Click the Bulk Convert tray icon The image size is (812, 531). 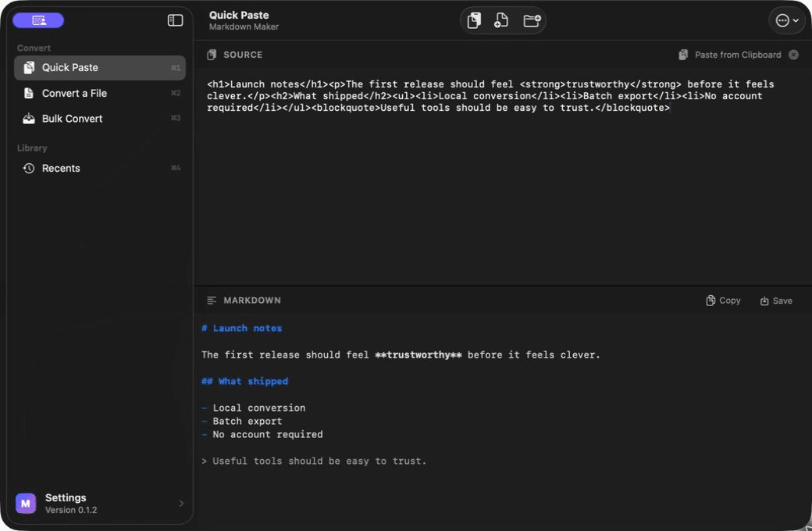28,119
